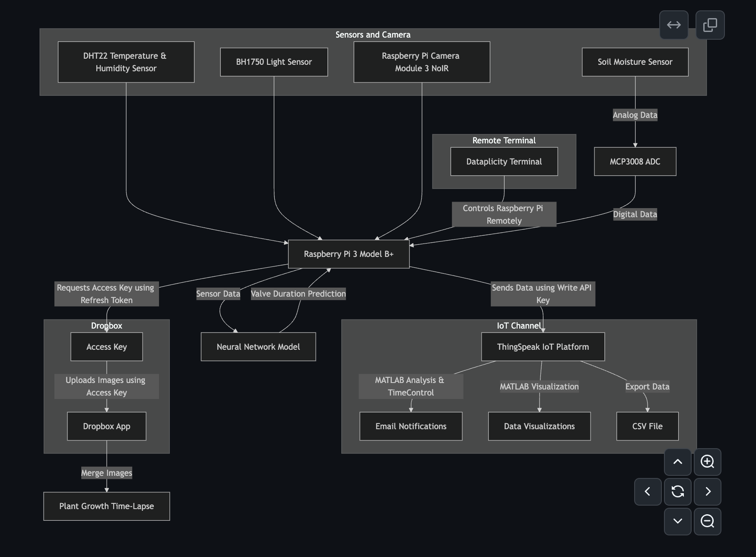Reset the diagram view
Screen dimensions: 756x557
pyautogui.click(x=677, y=491)
